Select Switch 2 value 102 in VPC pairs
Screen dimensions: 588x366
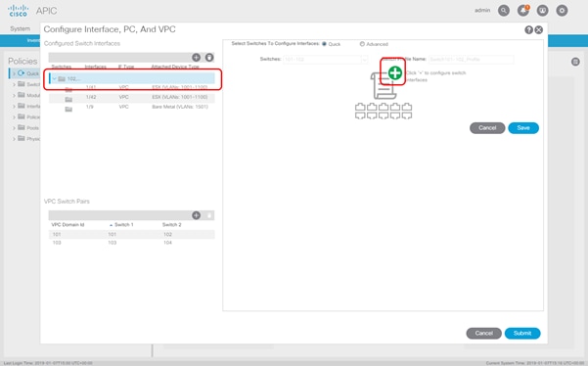(167, 234)
